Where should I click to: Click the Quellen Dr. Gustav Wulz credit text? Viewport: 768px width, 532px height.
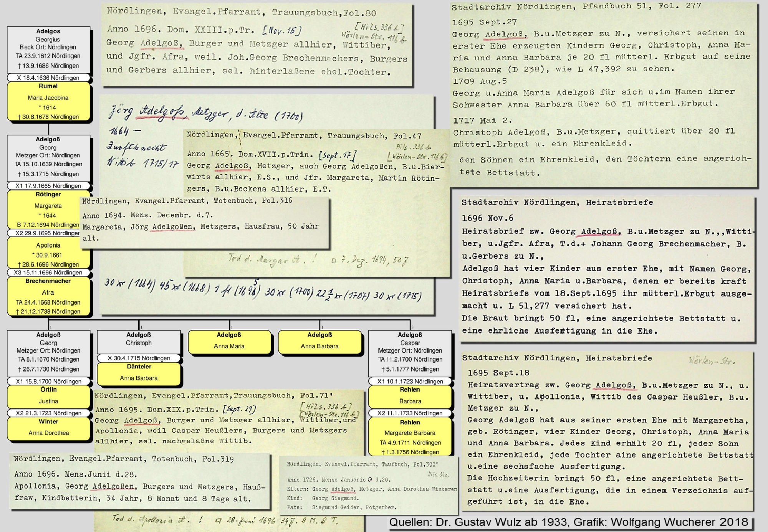coord(568,522)
